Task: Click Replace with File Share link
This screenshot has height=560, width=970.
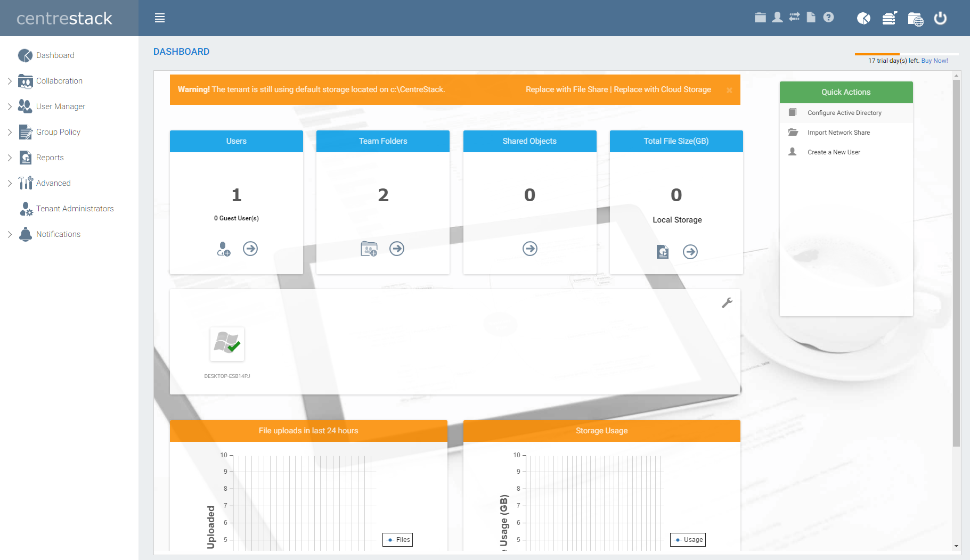Action: [x=567, y=89]
